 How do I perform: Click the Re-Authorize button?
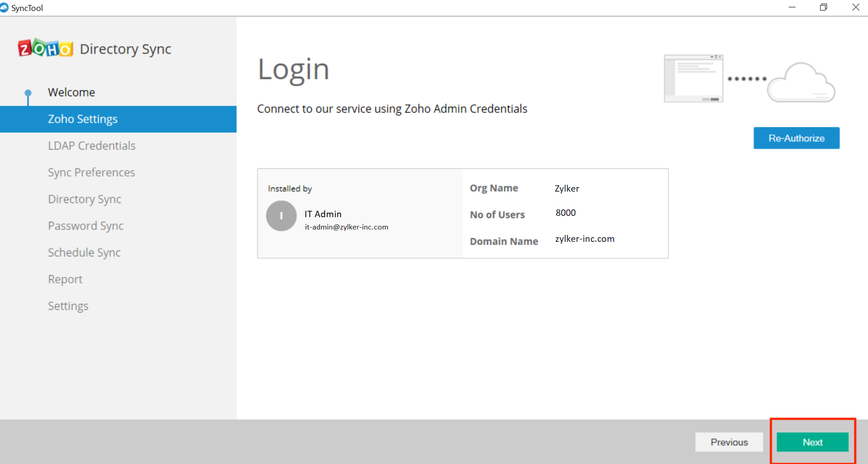796,138
